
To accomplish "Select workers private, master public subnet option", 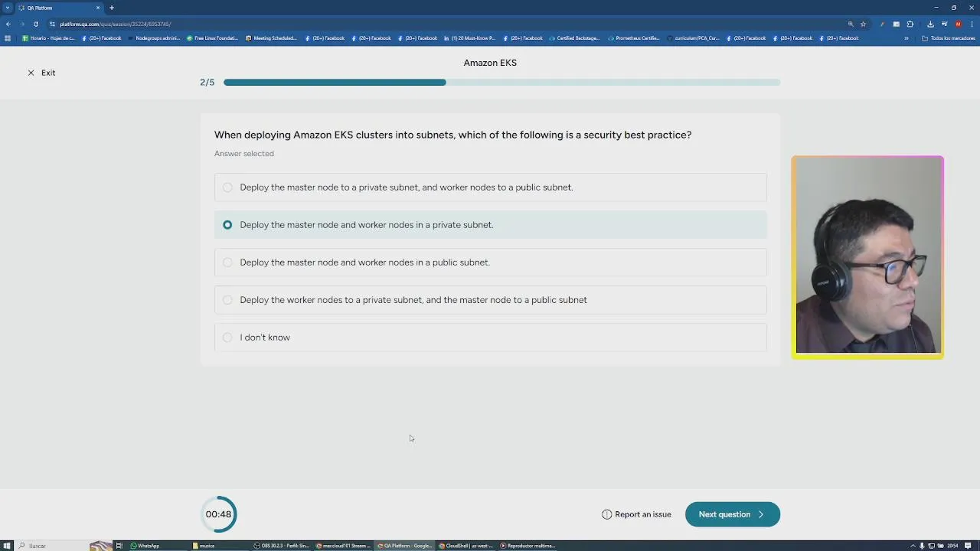I will coord(491,300).
